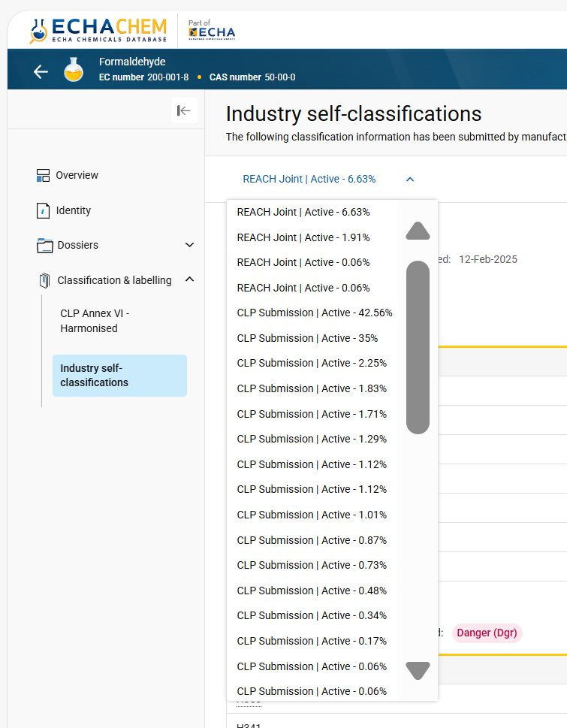
Task: Select Industry self-classifications item
Action: point(119,375)
